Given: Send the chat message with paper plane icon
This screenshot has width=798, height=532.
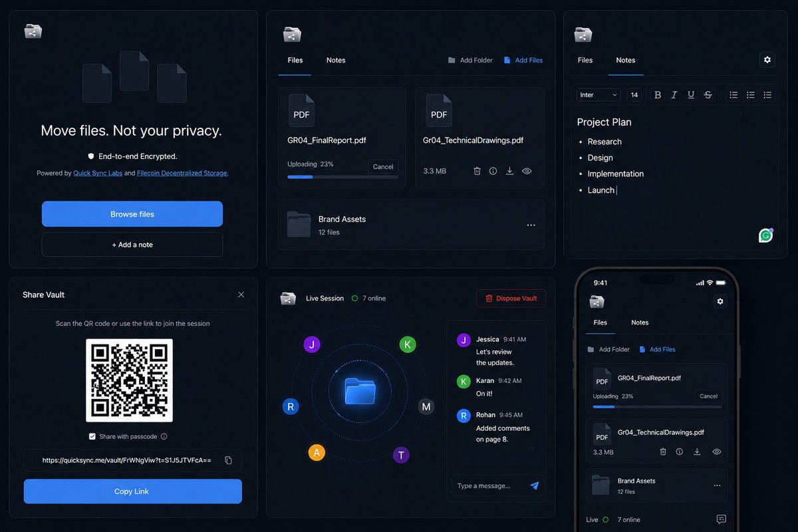Looking at the screenshot, I should pyautogui.click(x=535, y=485).
